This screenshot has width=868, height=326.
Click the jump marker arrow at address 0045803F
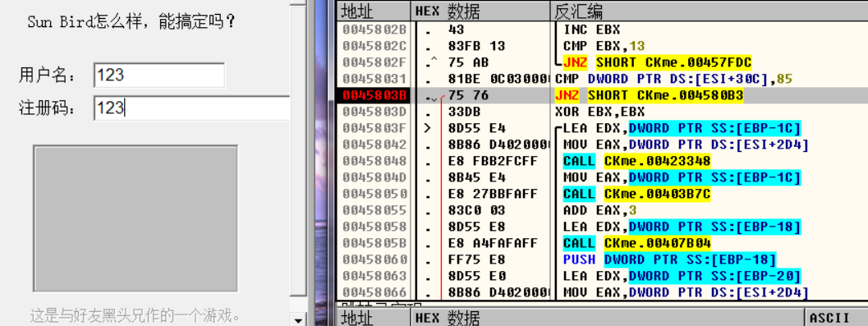tap(427, 128)
